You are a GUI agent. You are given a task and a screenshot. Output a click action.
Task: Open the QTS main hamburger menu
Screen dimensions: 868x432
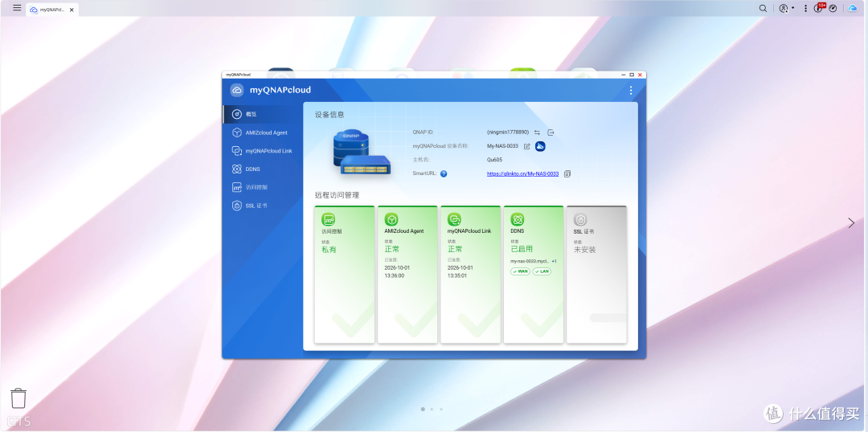[x=17, y=8]
